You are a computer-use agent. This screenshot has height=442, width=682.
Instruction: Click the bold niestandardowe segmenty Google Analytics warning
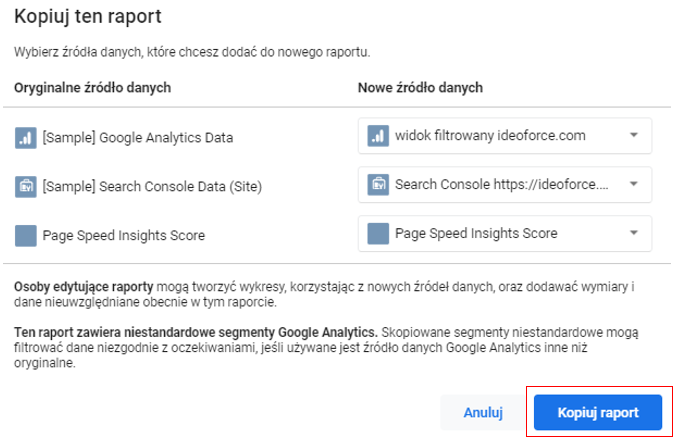click(x=194, y=331)
